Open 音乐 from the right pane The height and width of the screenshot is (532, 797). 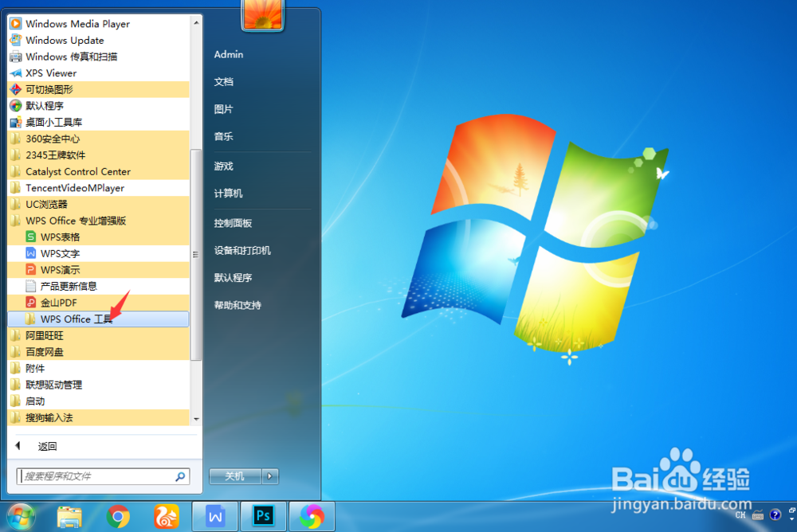coord(224,136)
